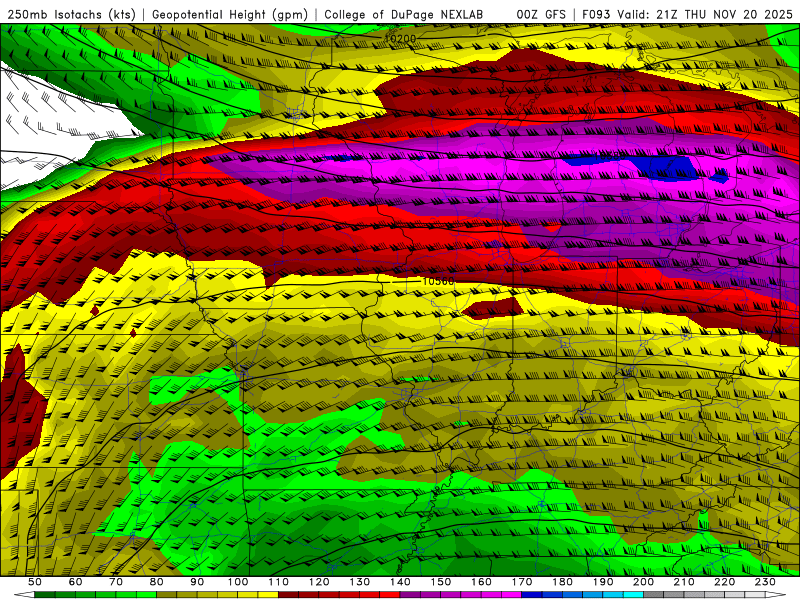Click the 10560 height contour label
This screenshot has height=600, width=800.
point(438,281)
